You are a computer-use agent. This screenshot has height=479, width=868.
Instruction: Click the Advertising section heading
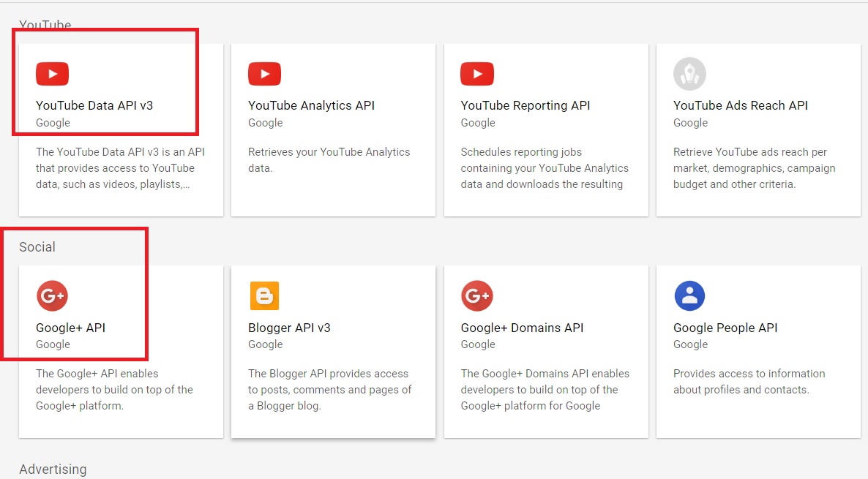[53, 469]
